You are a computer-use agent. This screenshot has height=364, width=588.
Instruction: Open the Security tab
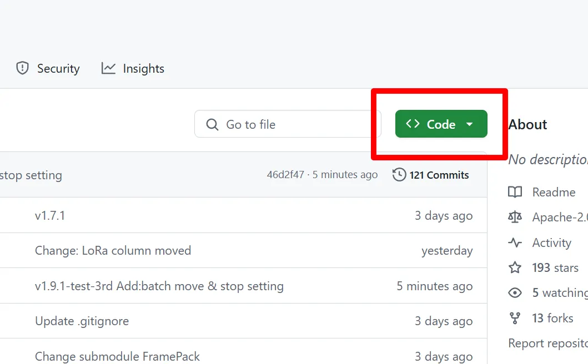[x=48, y=69]
